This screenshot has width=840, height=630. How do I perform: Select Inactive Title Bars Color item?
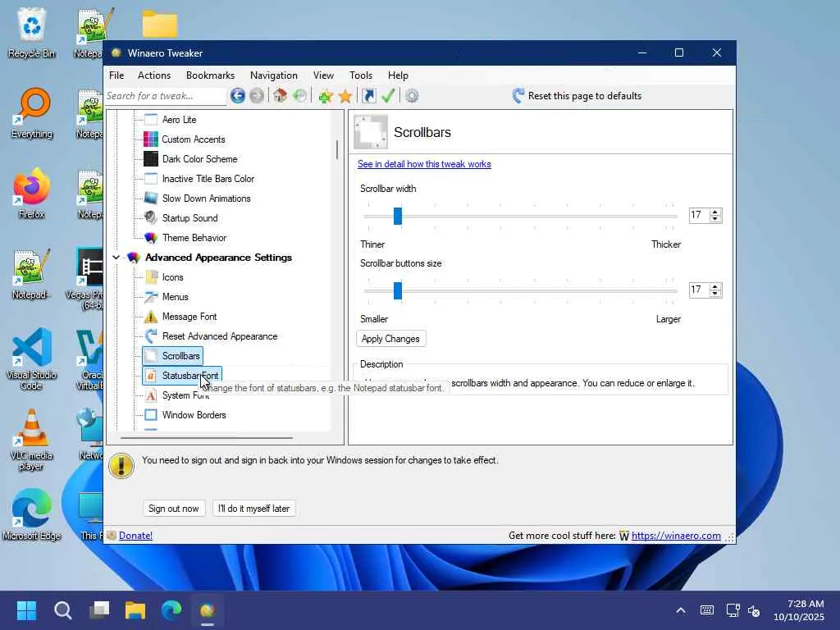(x=208, y=179)
